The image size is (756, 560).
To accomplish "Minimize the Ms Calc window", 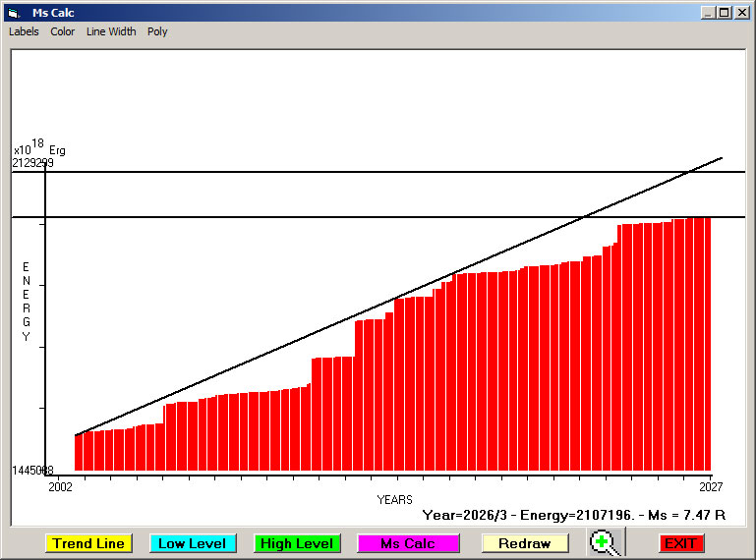I will (708, 13).
